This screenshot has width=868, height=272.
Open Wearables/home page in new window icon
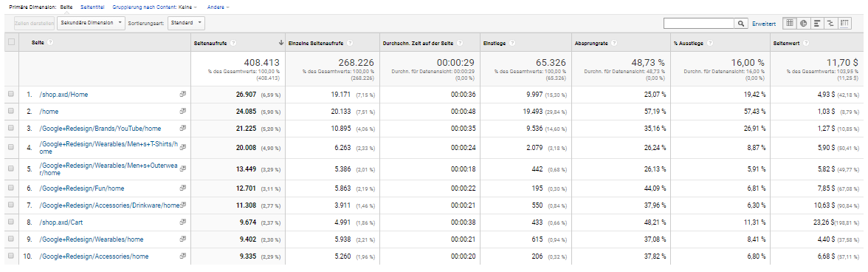pyautogui.click(x=183, y=239)
